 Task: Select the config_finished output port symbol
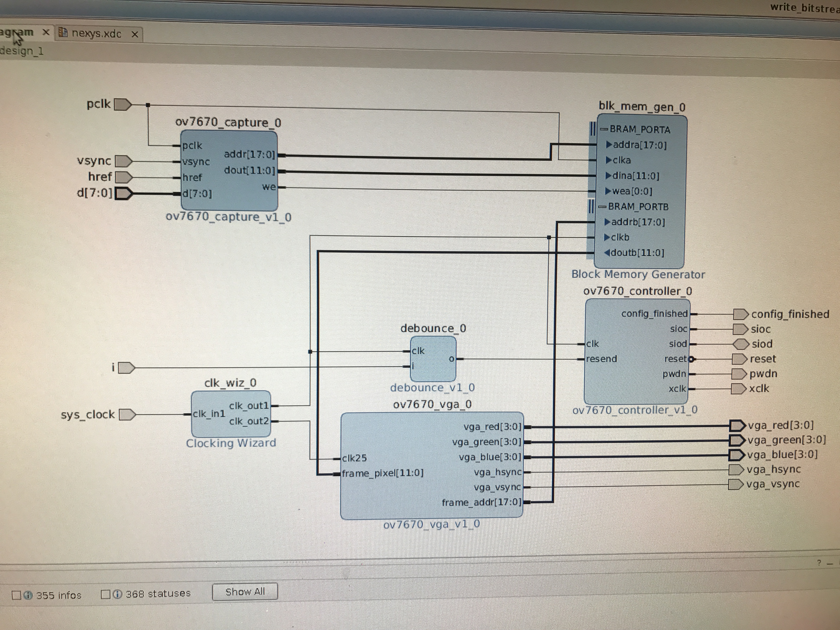pos(740,314)
